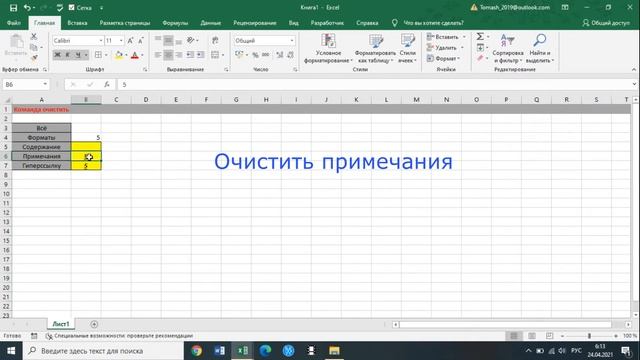
Task: Add a new sheet with the plus icon
Action: pyautogui.click(x=94, y=324)
